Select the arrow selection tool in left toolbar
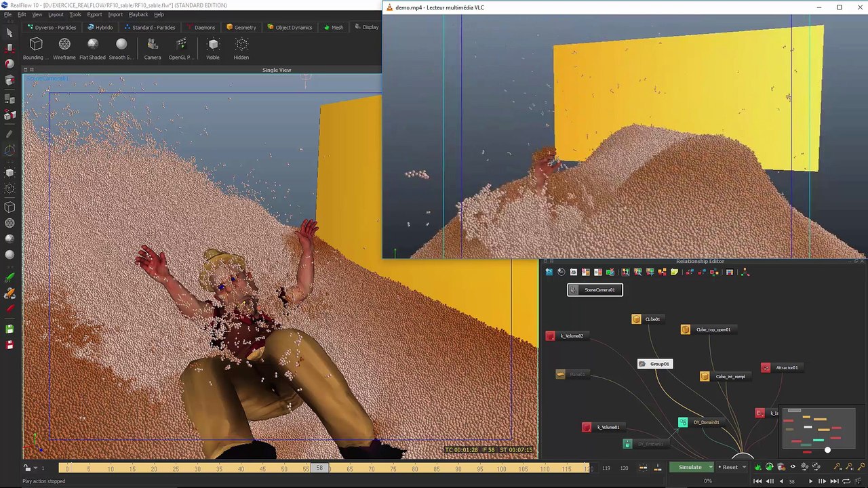 pyautogui.click(x=9, y=33)
